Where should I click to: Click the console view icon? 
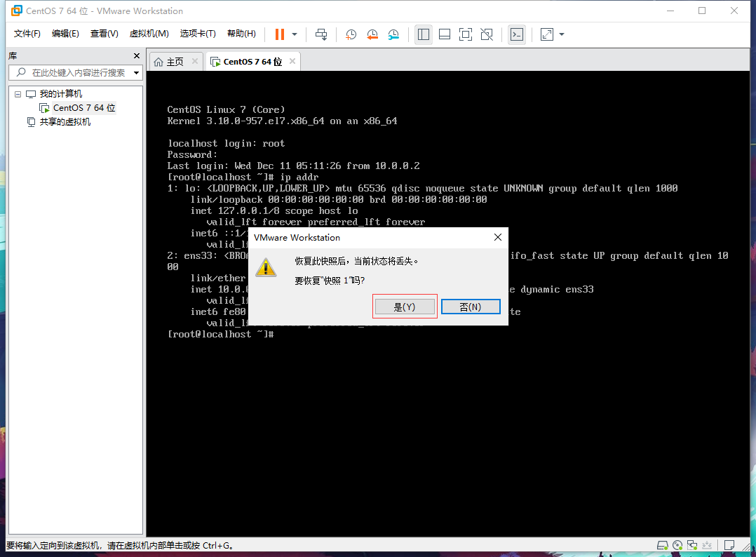coord(517,34)
